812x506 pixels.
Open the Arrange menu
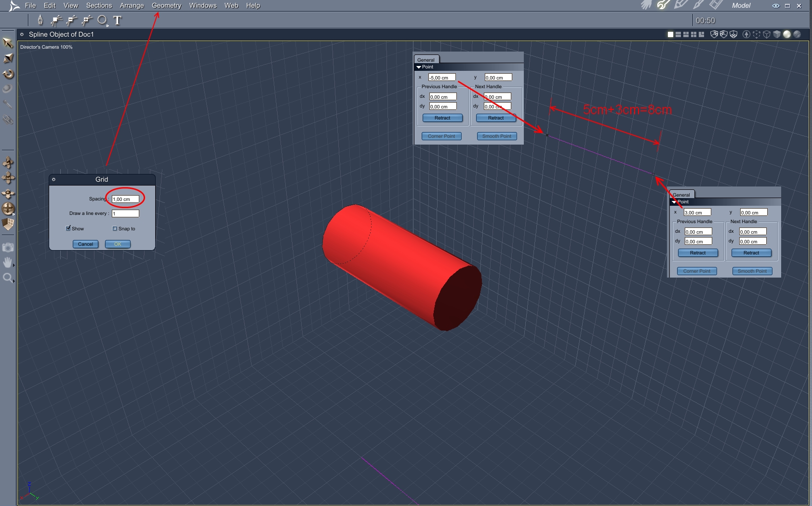click(x=132, y=5)
